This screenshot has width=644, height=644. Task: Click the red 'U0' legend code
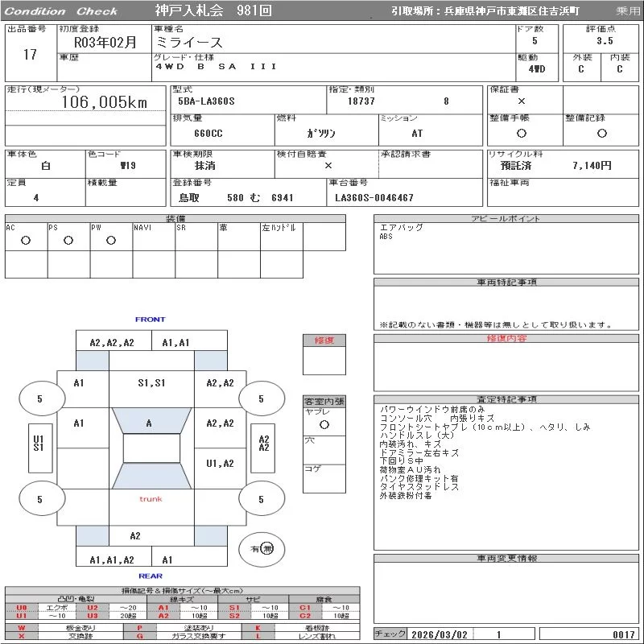point(22,608)
